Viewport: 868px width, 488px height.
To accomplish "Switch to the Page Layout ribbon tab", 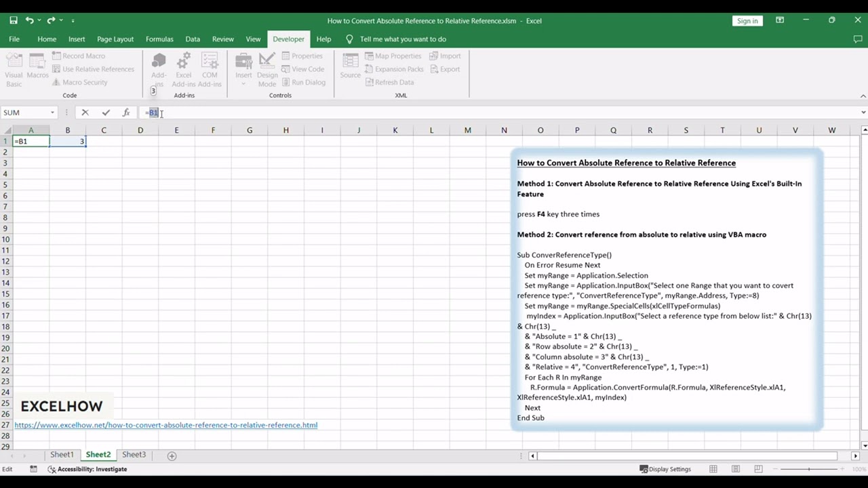I will (x=115, y=39).
